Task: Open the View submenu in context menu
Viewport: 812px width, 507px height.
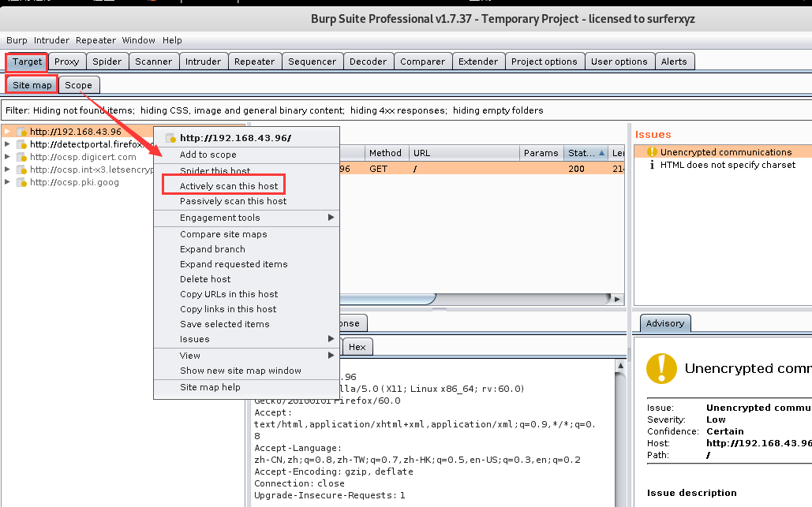Action: (246, 356)
